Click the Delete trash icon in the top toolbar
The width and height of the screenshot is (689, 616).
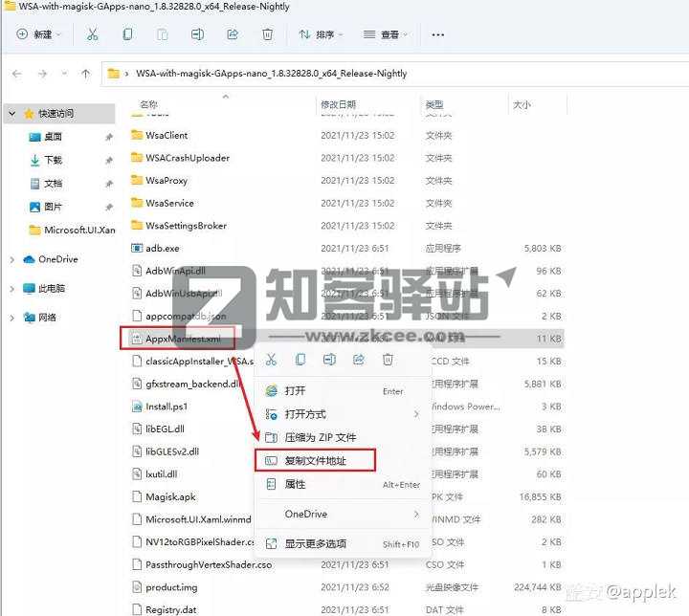[267, 34]
